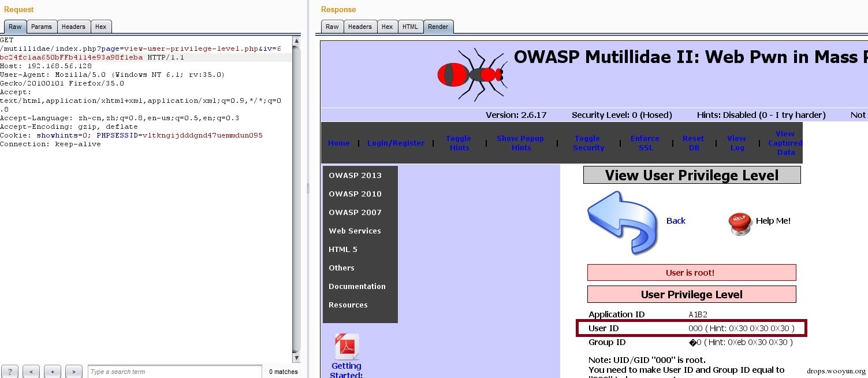Viewport: 868px width, 378px height.
Task: Click the Version: 2.6.17 text
Action: 516,115
